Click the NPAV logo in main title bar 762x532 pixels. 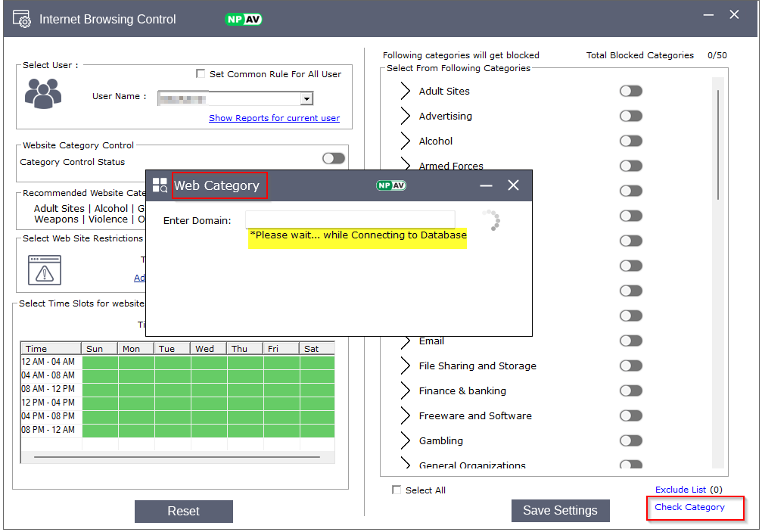point(244,20)
